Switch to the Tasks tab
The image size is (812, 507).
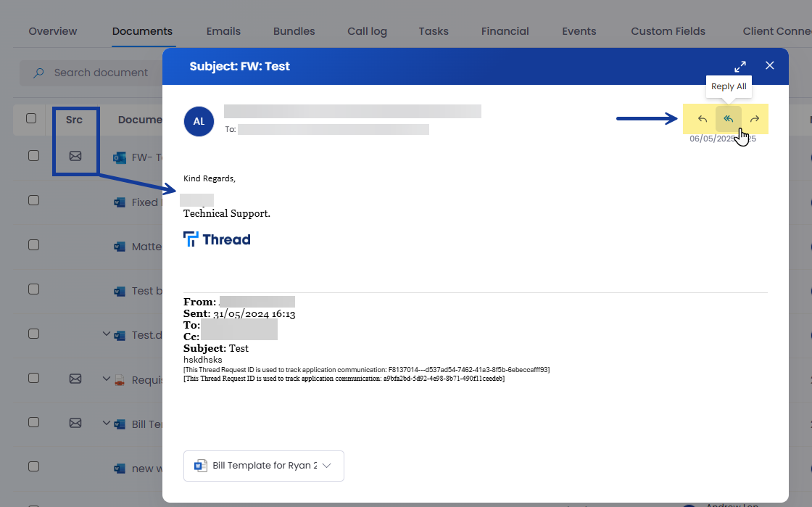tap(434, 31)
